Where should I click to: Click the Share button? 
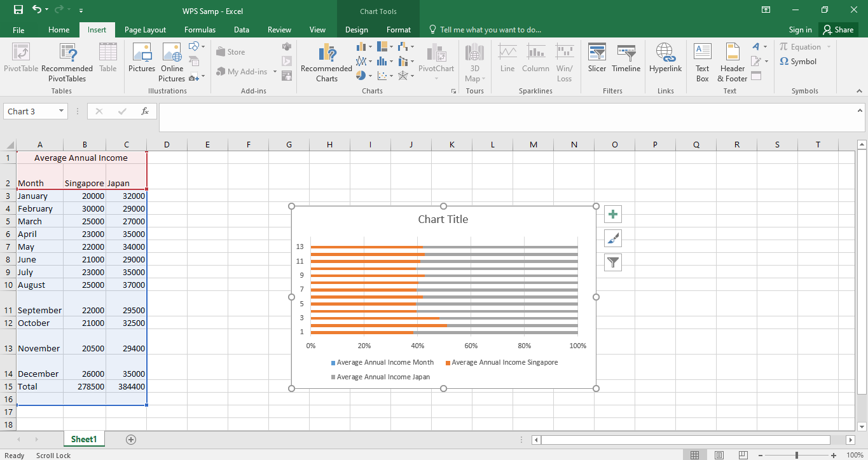pos(838,29)
